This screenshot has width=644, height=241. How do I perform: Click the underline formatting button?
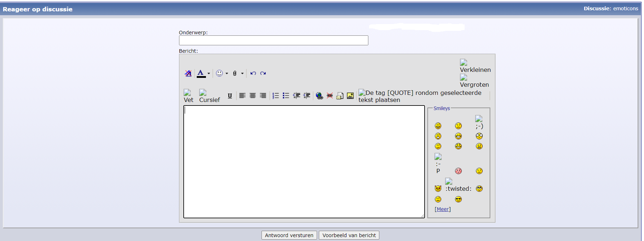tap(230, 96)
